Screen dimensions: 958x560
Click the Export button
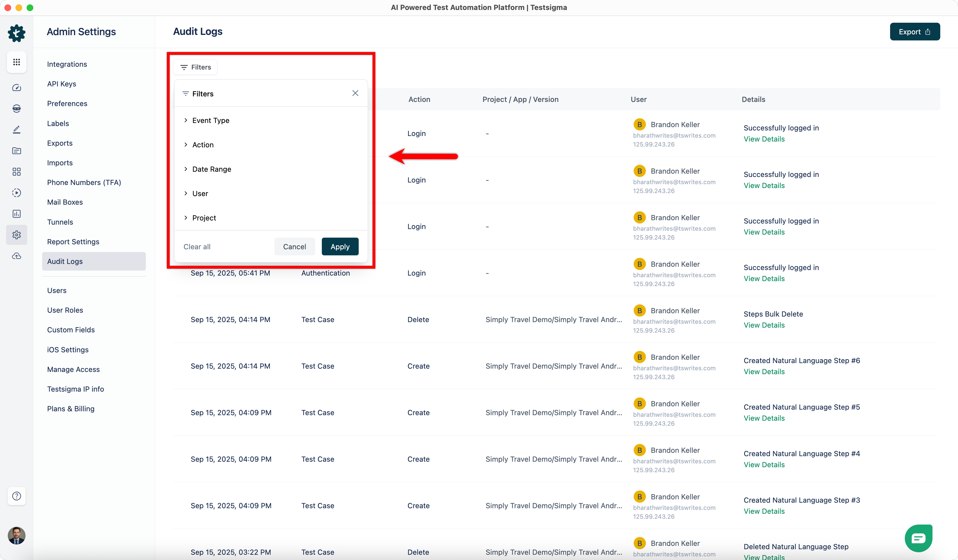pyautogui.click(x=914, y=32)
